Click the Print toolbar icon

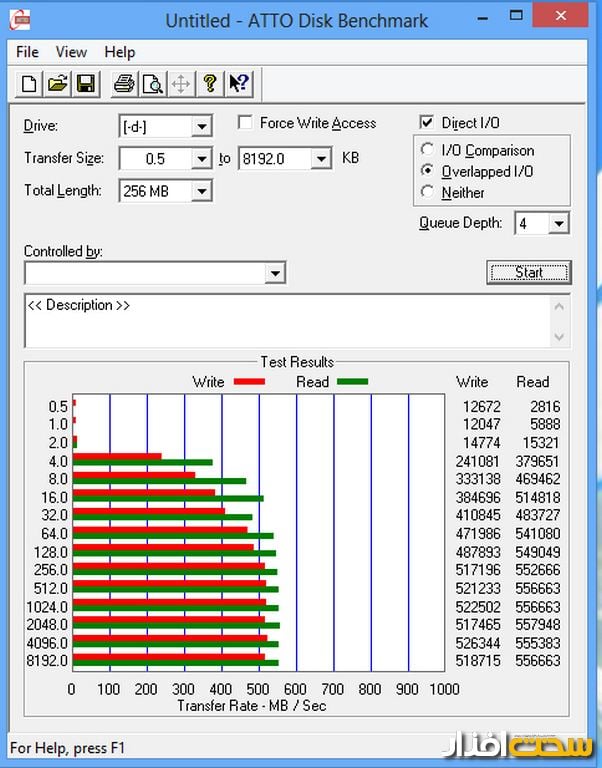124,84
